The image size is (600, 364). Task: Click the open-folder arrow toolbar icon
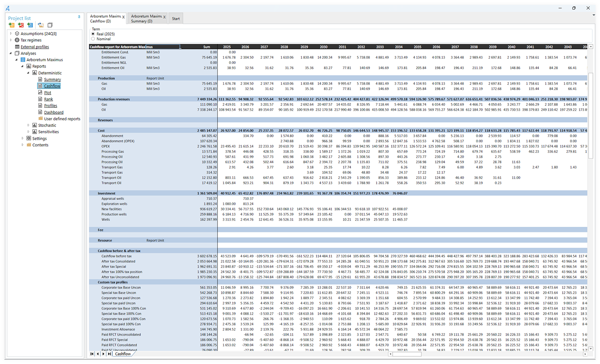[x=41, y=25]
